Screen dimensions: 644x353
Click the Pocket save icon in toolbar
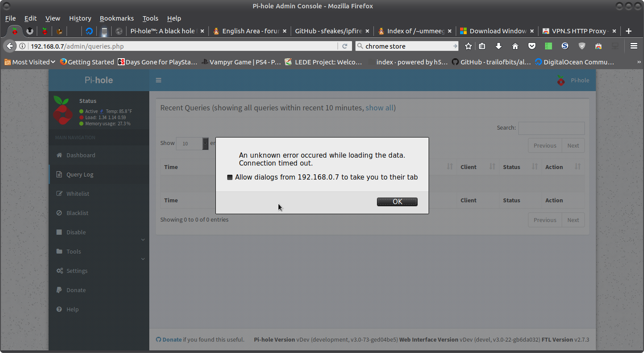(x=532, y=46)
